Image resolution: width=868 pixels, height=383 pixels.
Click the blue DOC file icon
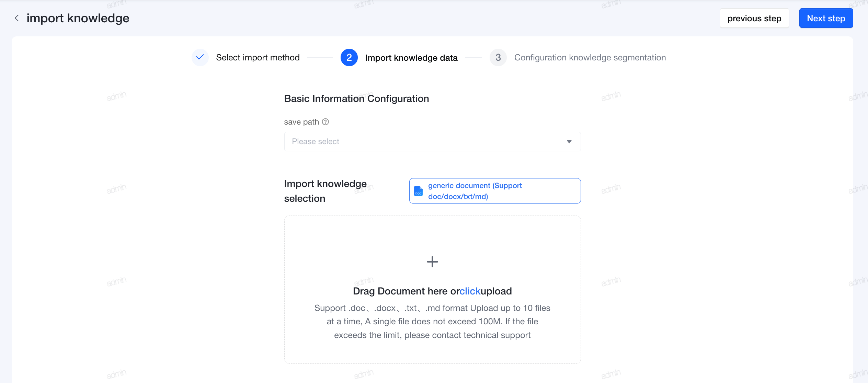418,191
